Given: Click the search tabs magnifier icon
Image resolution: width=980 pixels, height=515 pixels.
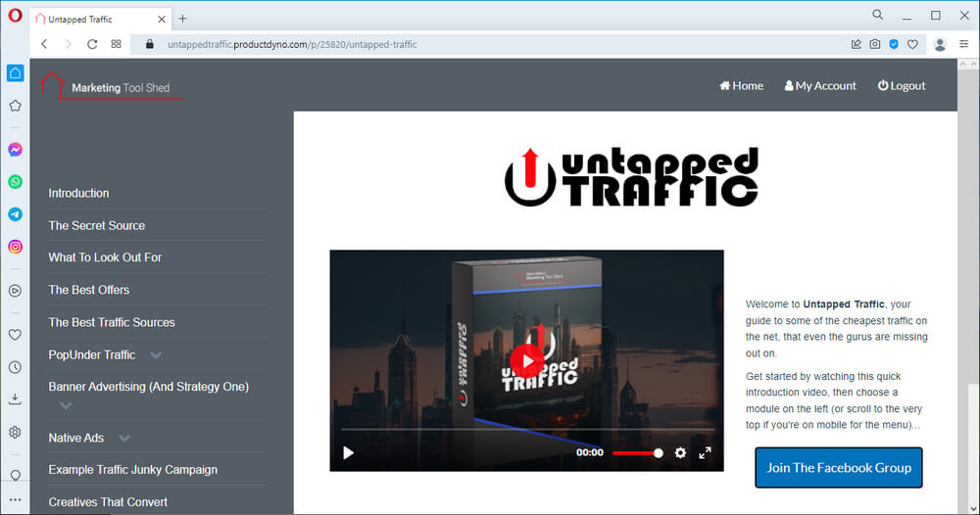Looking at the screenshot, I should [x=877, y=15].
